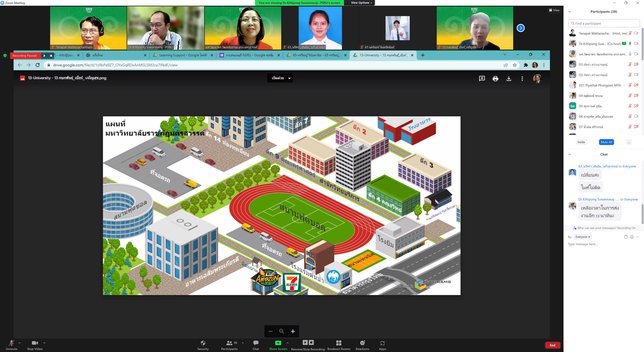Toggle Dr.Kittipong Suw co-host microphone icon

630,43
